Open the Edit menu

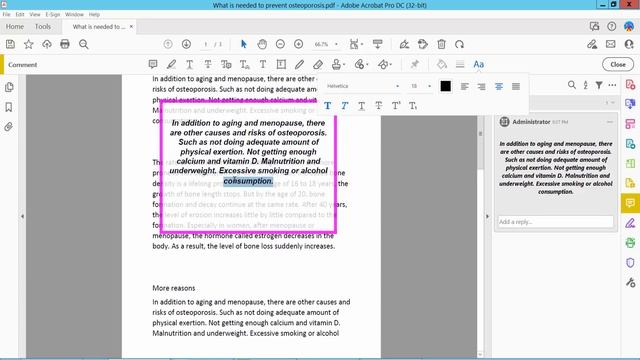(20, 14)
